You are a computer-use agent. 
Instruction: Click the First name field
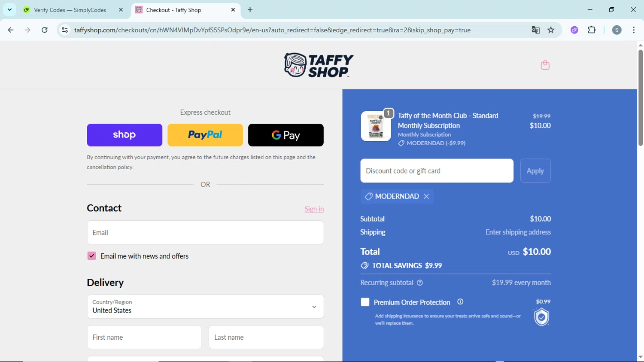(x=144, y=337)
